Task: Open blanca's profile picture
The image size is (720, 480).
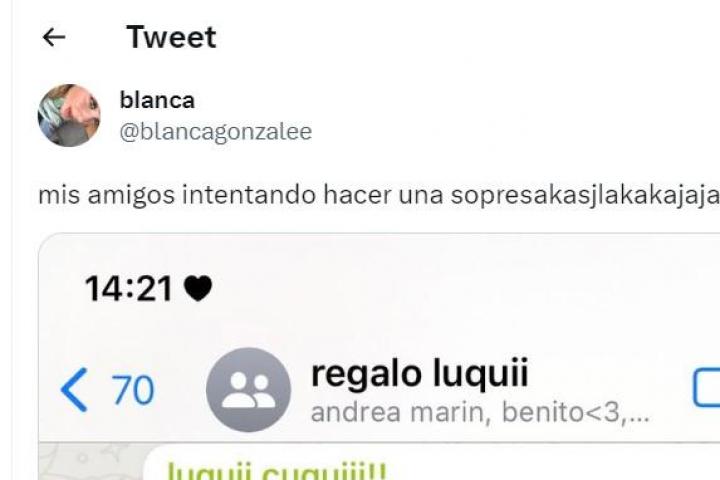Action: pyautogui.click(x=69, y=115)
